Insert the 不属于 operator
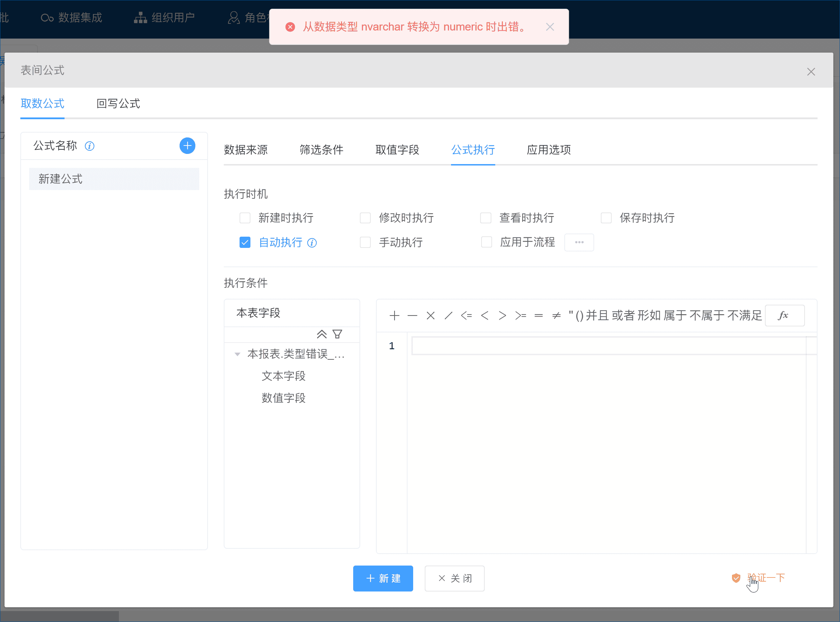Viewport: 840px width, 622px height. pos(707,316)
